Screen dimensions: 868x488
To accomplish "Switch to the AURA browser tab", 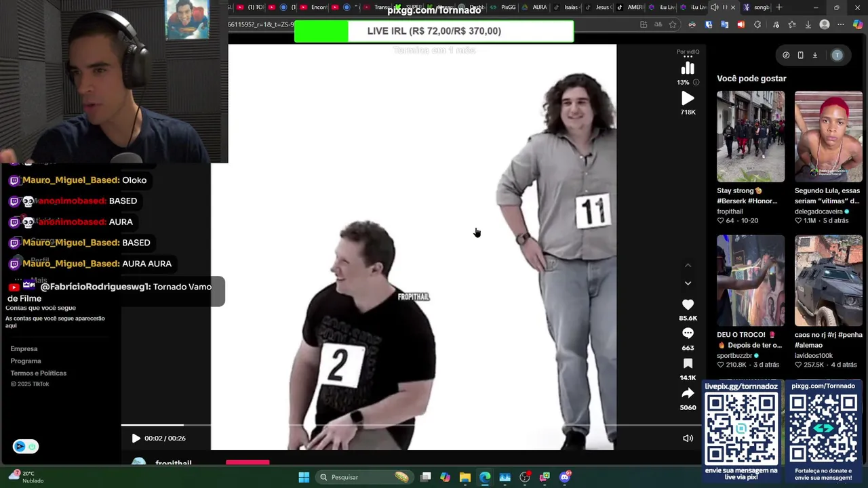I will [x=535, y=7].
